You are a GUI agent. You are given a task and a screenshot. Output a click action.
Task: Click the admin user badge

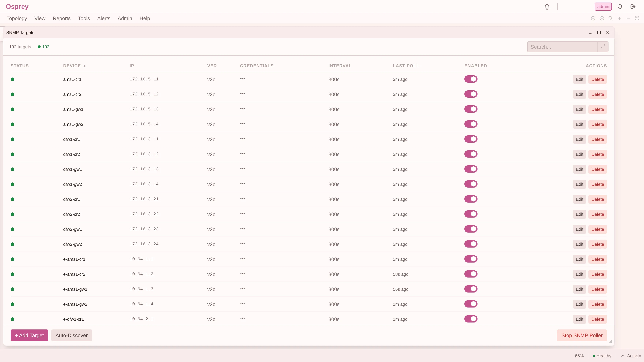(x=603, y=7)
